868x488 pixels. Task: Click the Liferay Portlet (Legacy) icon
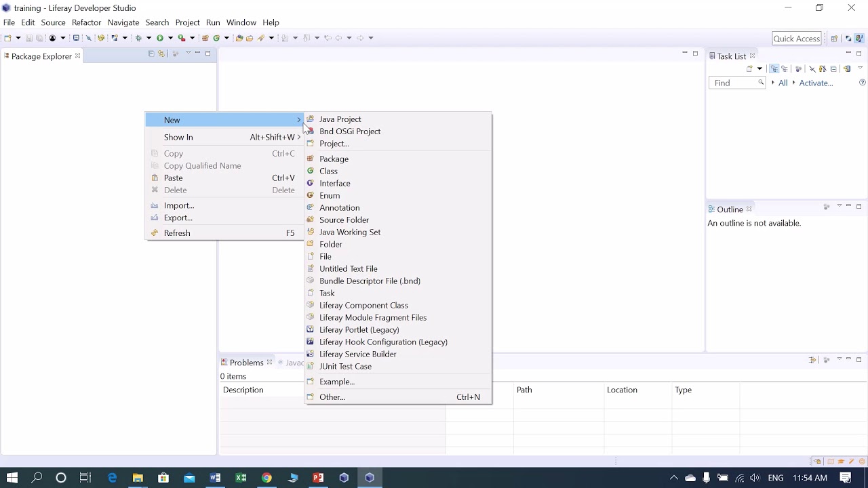pyautogui.click(x=311, y=329)
